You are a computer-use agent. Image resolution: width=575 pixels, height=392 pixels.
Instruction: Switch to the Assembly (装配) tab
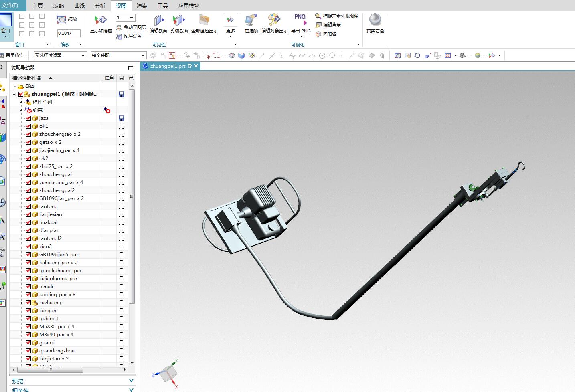click(x=59, y=6)
